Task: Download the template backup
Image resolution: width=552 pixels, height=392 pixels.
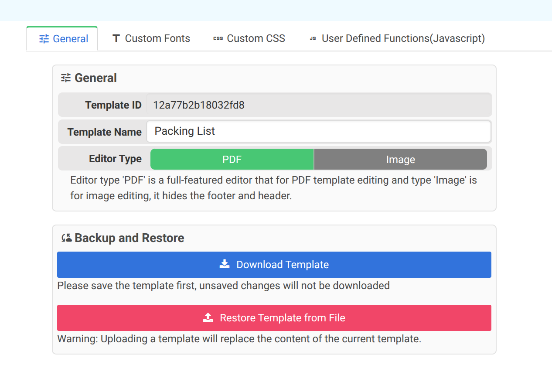Action: tap(274, 265)
